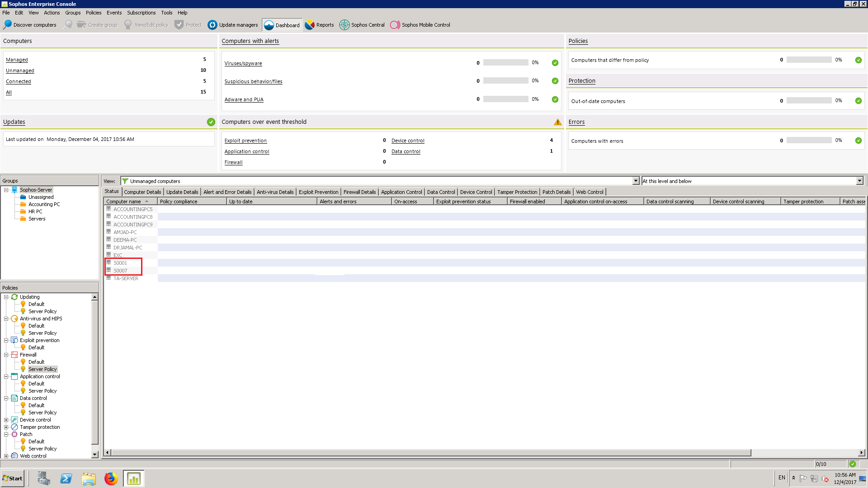
Task: Click the Computers with errors green check
Action: coord(859,141)
